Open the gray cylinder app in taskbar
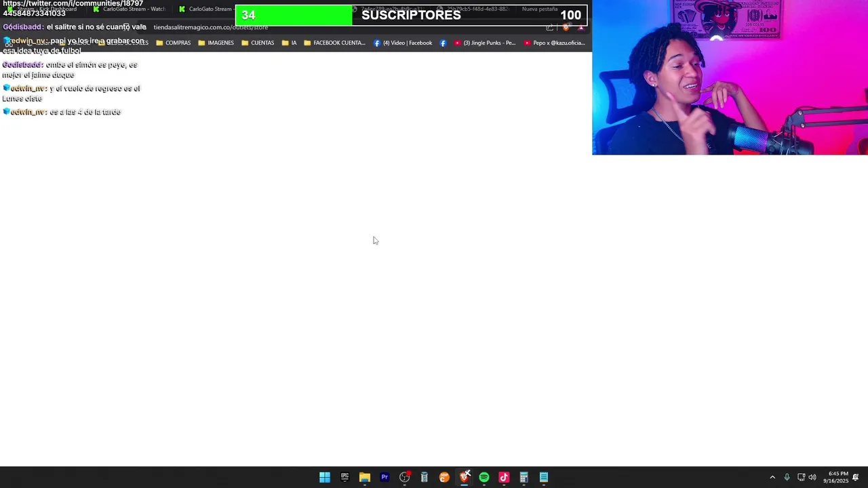This screenshot has width=868, height=488. [425, 477]
